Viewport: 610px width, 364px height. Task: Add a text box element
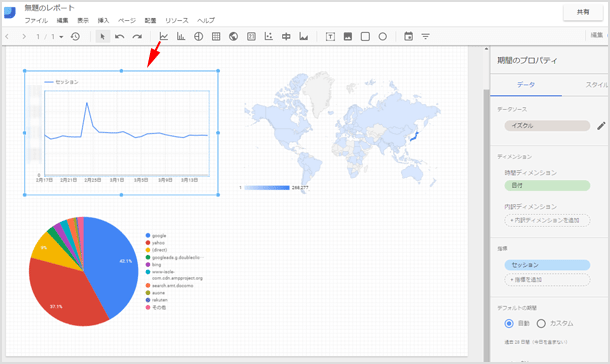click(x=330, y=37)
